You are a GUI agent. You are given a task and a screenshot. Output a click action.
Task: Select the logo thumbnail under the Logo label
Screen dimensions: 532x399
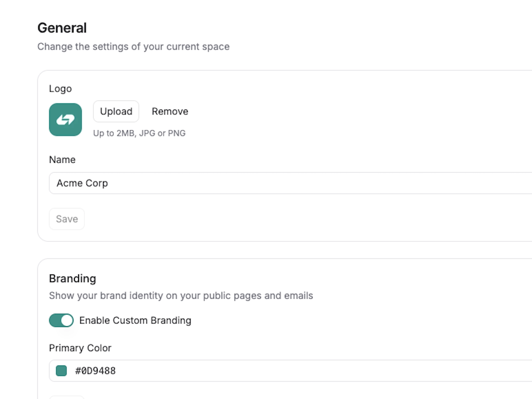[x=65, y=120]
